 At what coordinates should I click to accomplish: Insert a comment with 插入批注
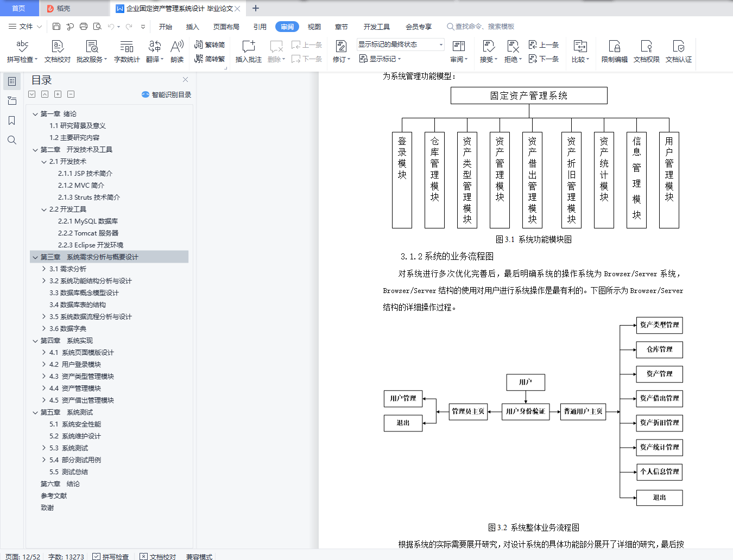coord(248,51)
